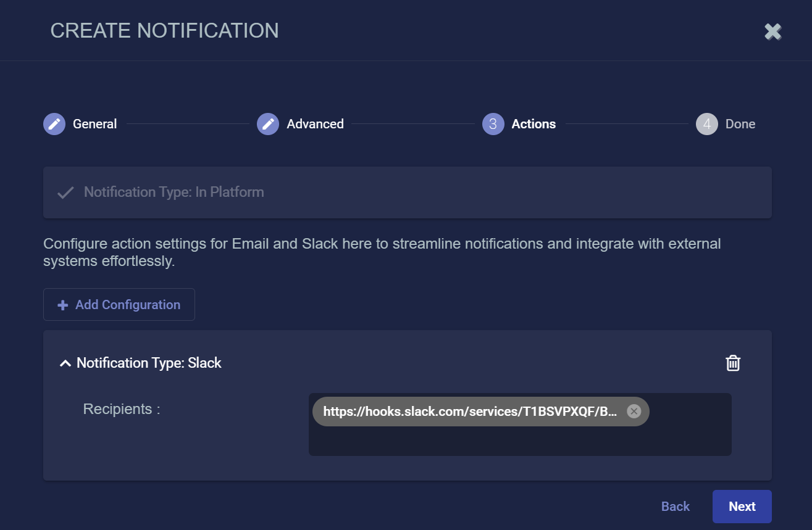
Task: Remove the Slack webhook URL chip
Action: tap(634, 412)
